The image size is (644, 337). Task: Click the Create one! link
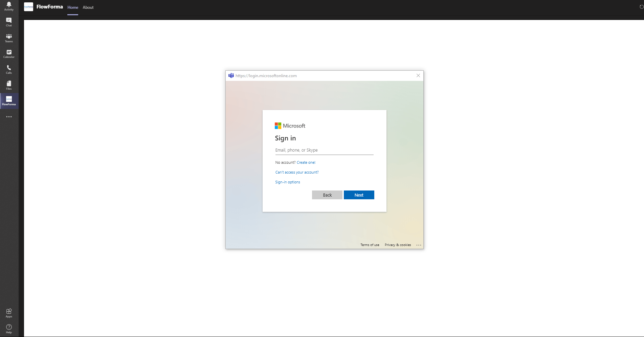click(x=306, y=162)
